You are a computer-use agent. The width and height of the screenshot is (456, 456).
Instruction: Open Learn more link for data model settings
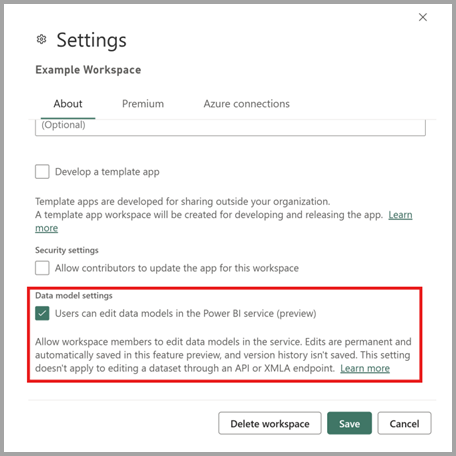click(x=365, y=368)
